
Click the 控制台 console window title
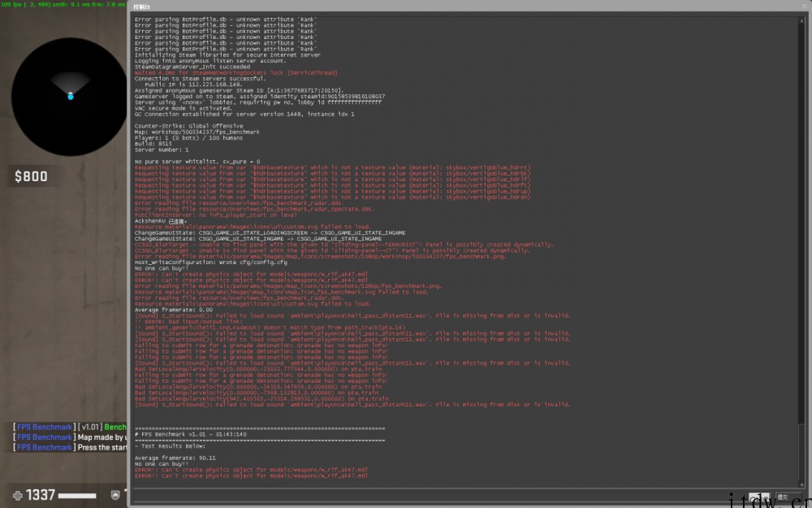[x=141, y=7]
